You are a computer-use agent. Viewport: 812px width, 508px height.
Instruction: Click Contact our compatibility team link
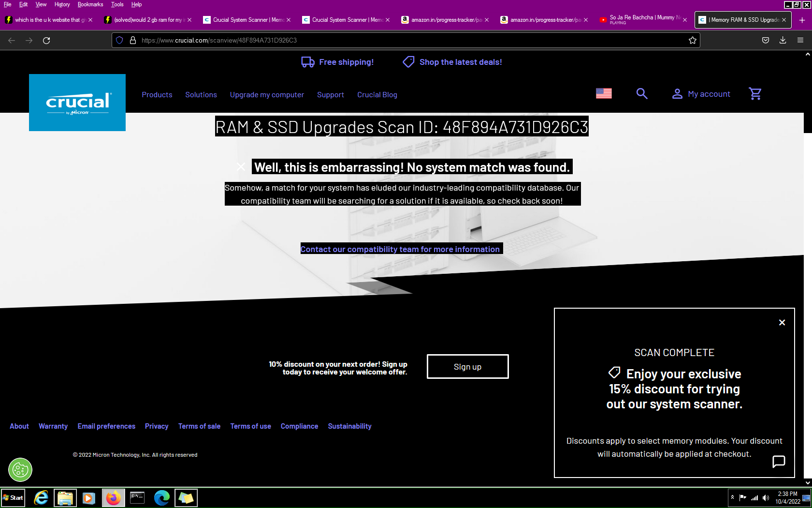pos(400,249)
